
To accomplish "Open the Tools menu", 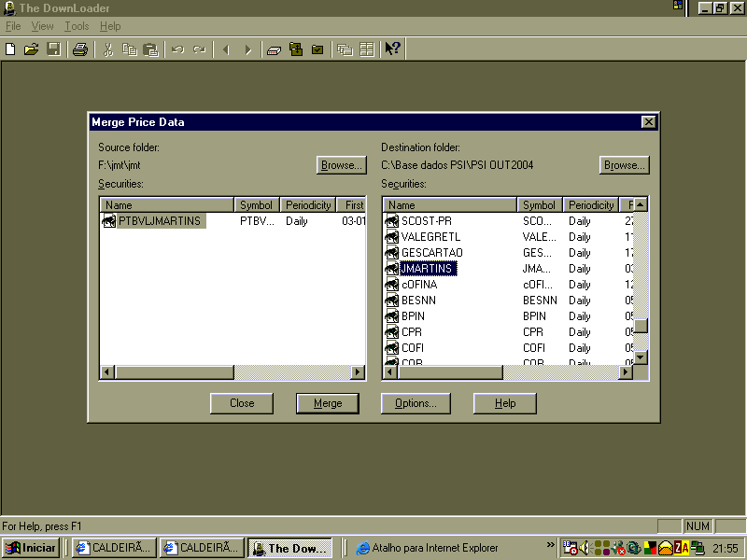I will click(x=77, y=26).
